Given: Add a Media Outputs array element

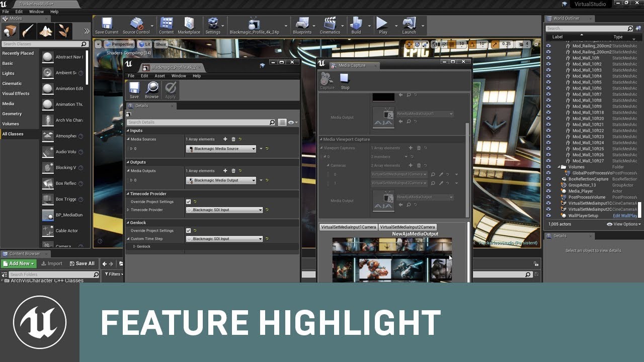Looking at the screenshot, I should pos(225,171).
